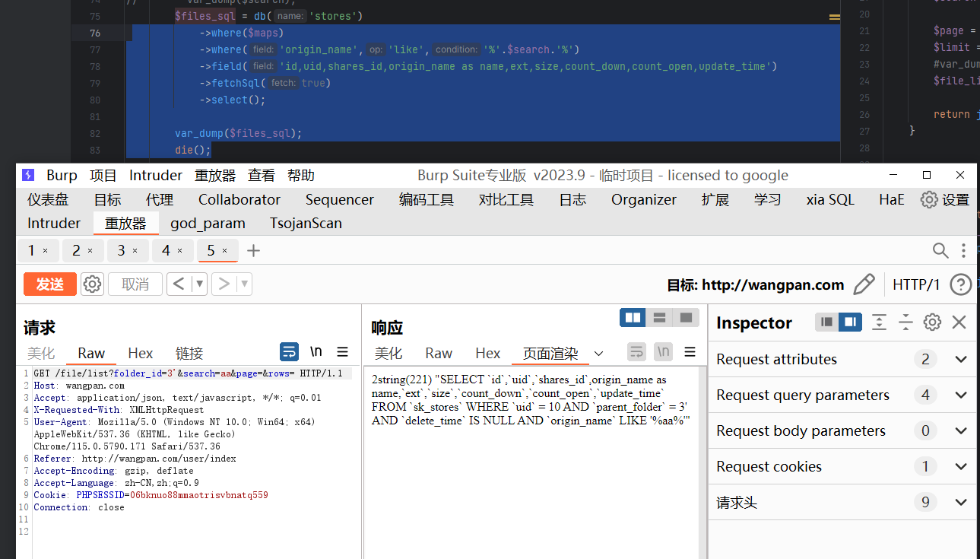Open the HTTP/1 protocol selector
Image resolution: width=980 pixels, height=559 pixels.
pos(916,284)
